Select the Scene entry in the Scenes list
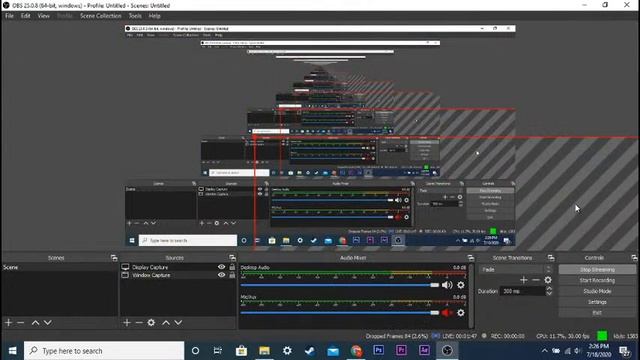640x360 pixels. (60, 267)
